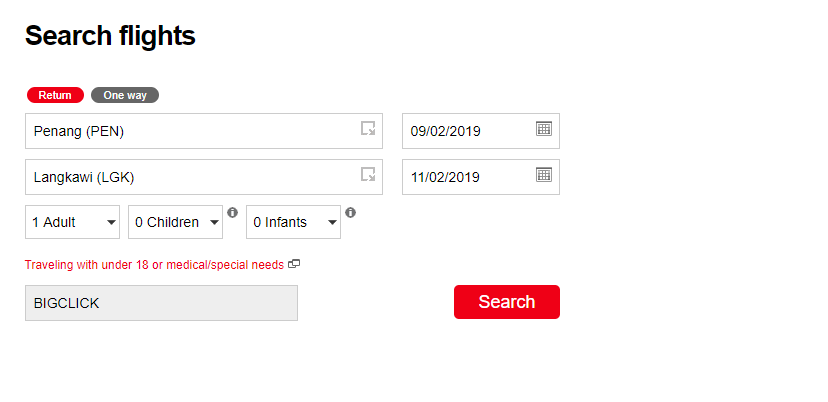Switch to One way trip

pyautogui.click(x=125, y=95)
